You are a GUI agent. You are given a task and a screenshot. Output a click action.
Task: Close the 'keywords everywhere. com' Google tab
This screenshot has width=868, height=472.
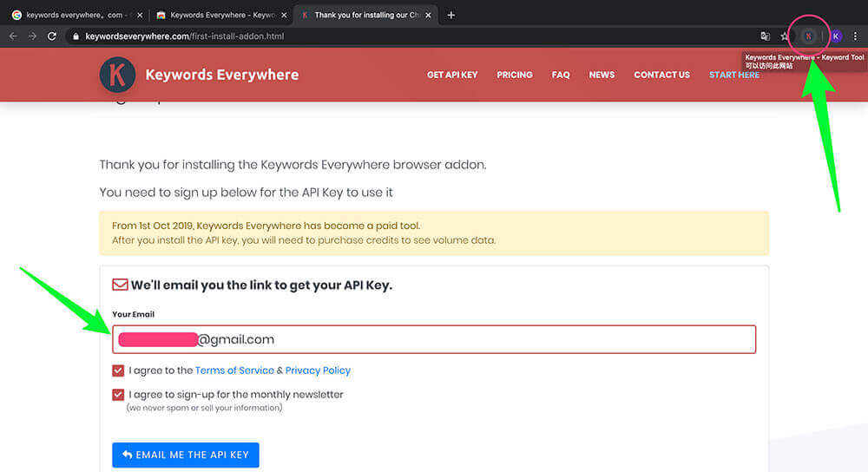[x=140, y=16]
